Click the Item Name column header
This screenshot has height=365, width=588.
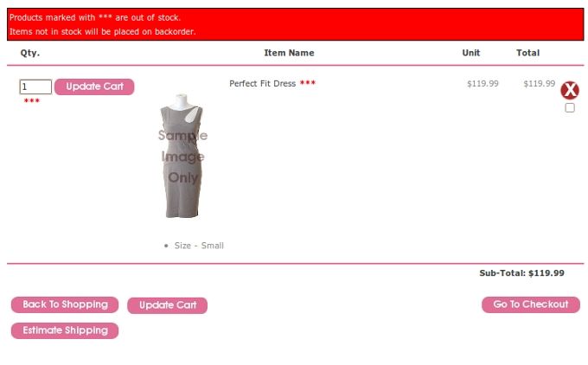(x=289, y=53)
